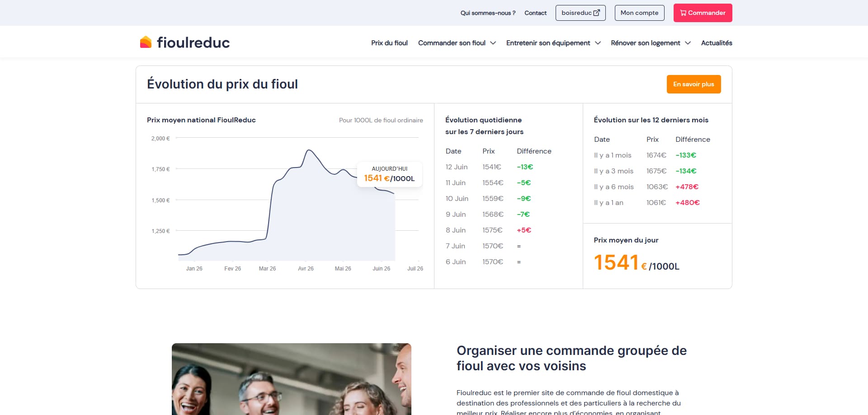
Task: Click the +5€ difference for 8 Juin
Action: click(524, 230)
